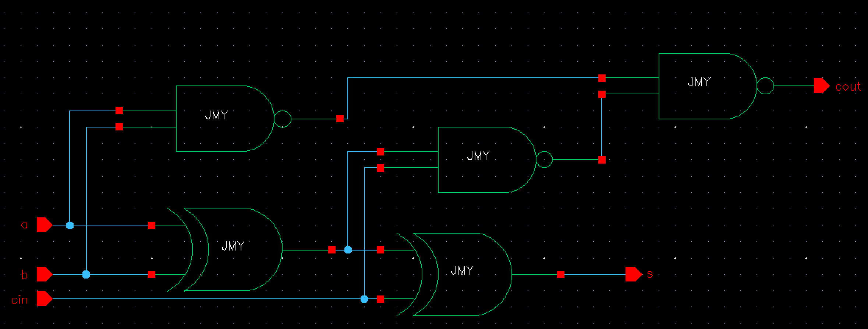Select the XOR gate fed by a and b
Screen dimensions: 868x329
[x=225, y=250]
